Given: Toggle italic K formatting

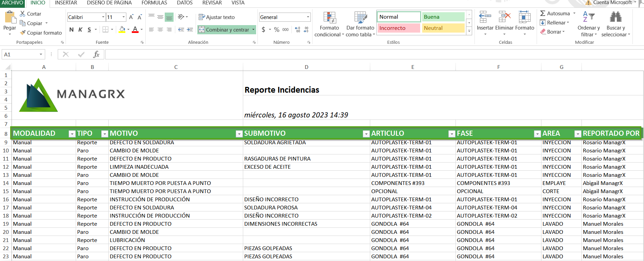Looking at the screenshot, I should pos(80,30).
